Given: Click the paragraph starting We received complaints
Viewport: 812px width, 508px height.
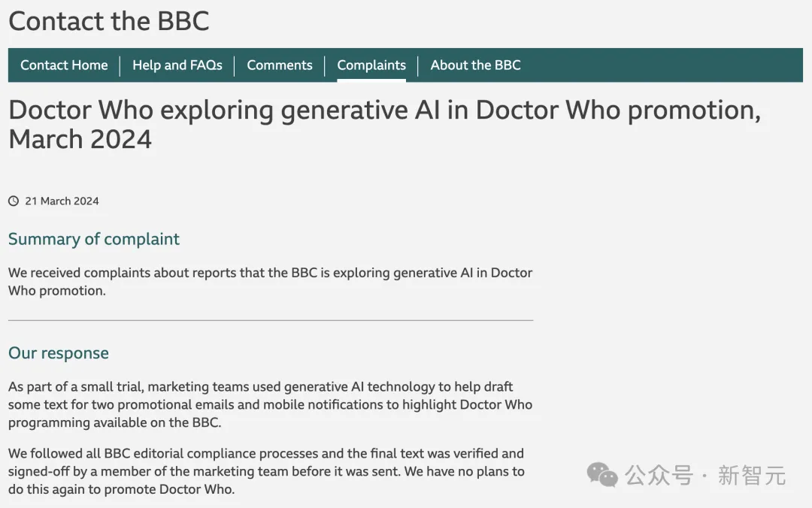Looking at the screenshot, I should pyautogui.click(x=270, y=282).
